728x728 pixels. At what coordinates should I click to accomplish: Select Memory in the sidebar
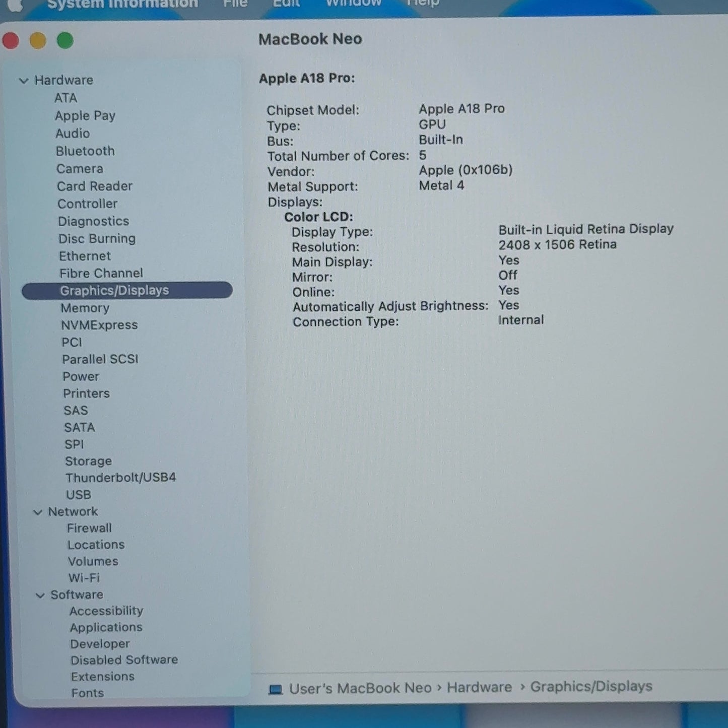[85, 308]
